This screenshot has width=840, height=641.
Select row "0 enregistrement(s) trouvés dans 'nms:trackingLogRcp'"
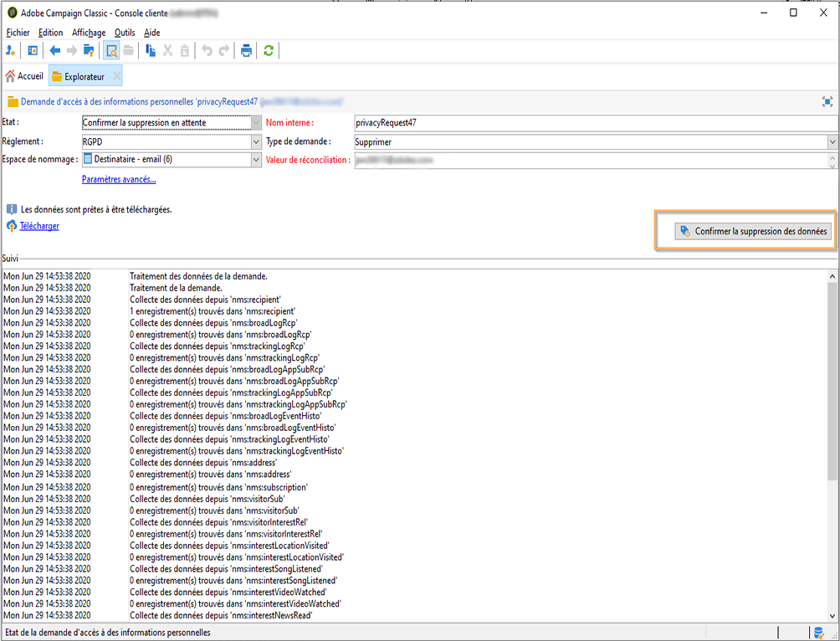point(224,358)
